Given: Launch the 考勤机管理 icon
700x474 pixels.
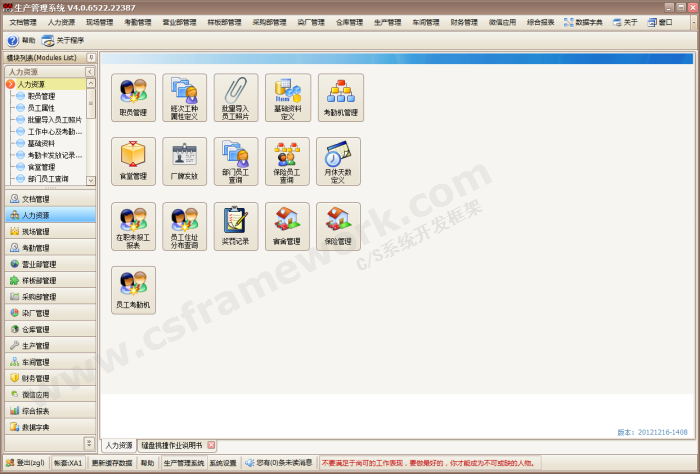Looking at the screenshot, I should point(339,97).
